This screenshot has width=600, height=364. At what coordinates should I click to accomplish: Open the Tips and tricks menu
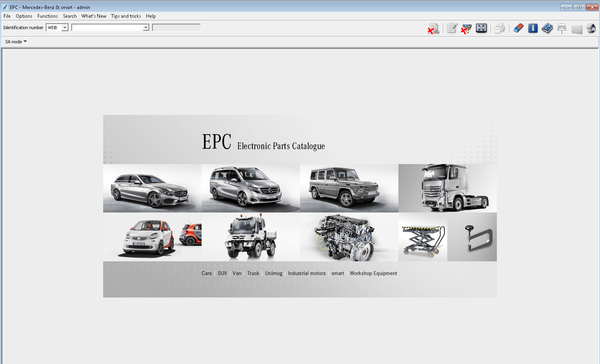click(x=126, y=16)
